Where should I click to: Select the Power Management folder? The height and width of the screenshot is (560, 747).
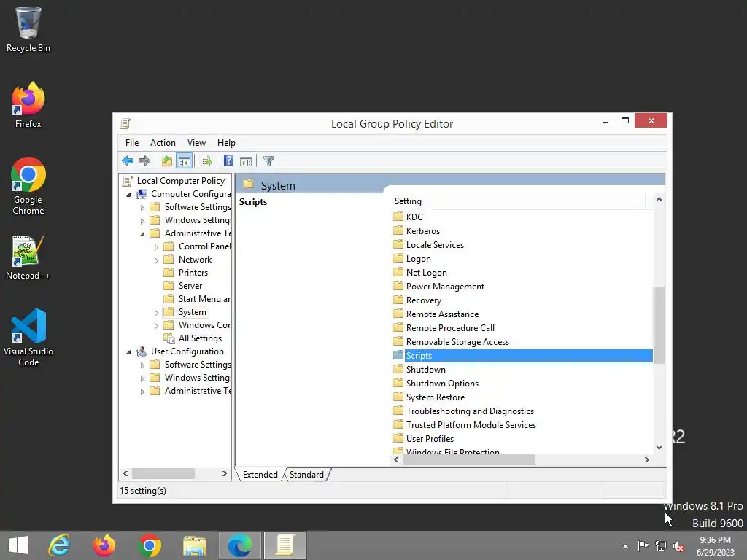[445, 286]
